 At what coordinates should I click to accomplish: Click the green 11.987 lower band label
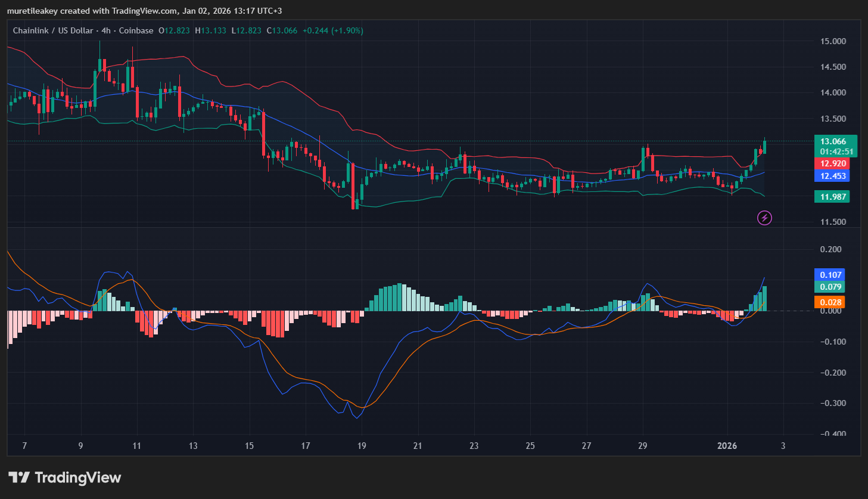[832, 197]
